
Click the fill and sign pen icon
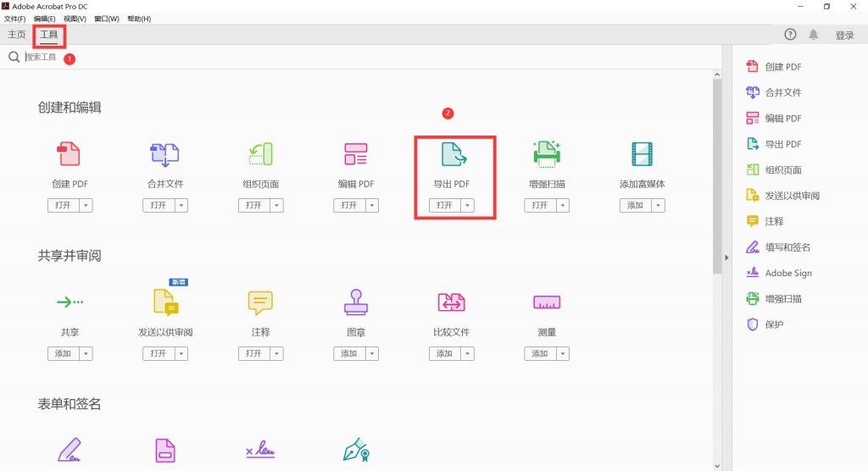(x=70, y=450)
